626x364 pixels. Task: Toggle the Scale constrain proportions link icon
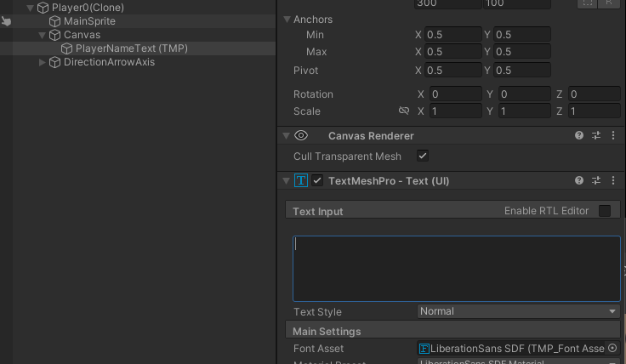tap(404, 111)
